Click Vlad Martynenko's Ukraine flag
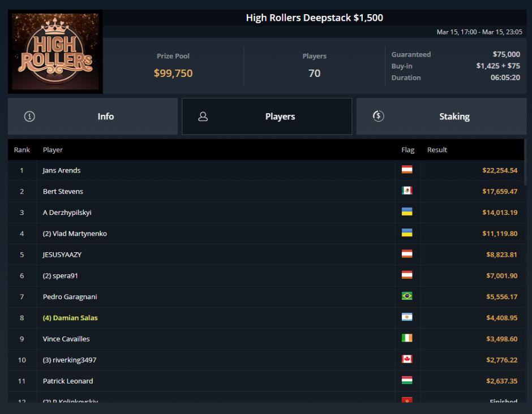Viewport: 532px width, 414px height. (407, 232)
